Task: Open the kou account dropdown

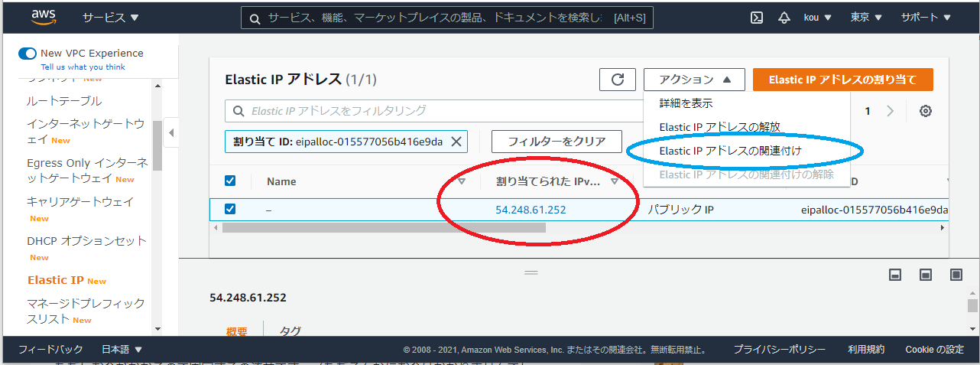Action: click(x=817, y=18)
